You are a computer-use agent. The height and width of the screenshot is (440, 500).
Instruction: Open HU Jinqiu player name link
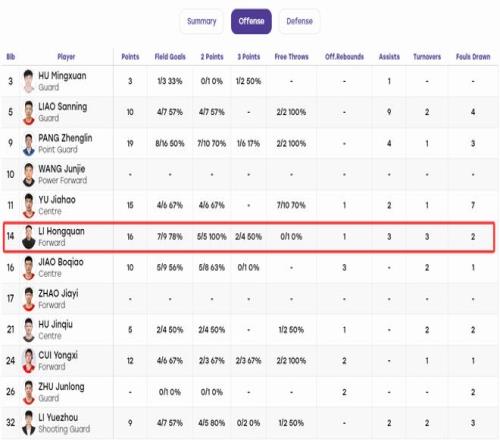[x=55, y=324]
